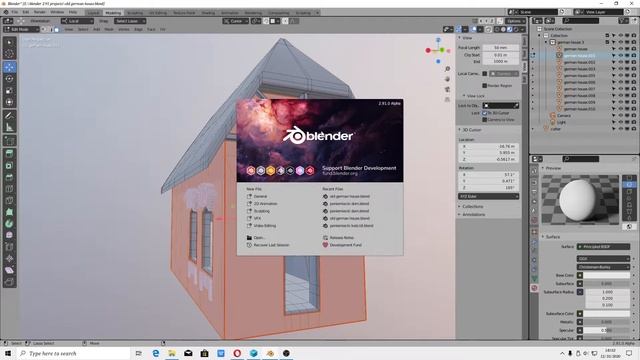Select the Spin tool
Screen dimensions: 640x360
(9, 224)
